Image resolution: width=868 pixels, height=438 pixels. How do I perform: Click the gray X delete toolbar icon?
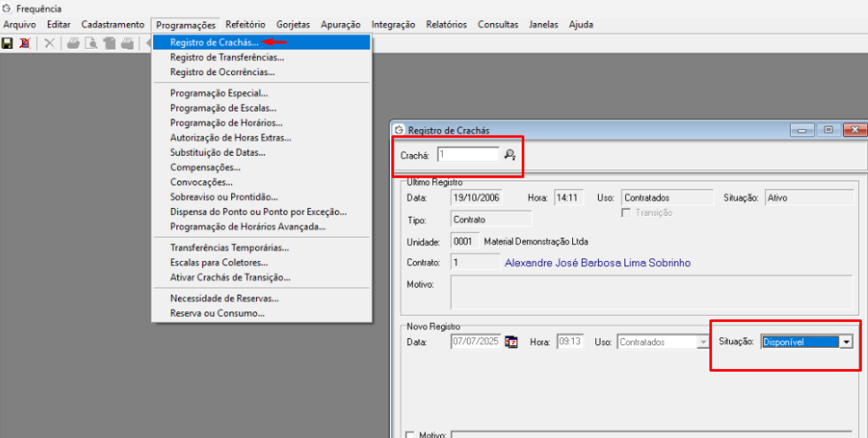click(x=50, y=42)
